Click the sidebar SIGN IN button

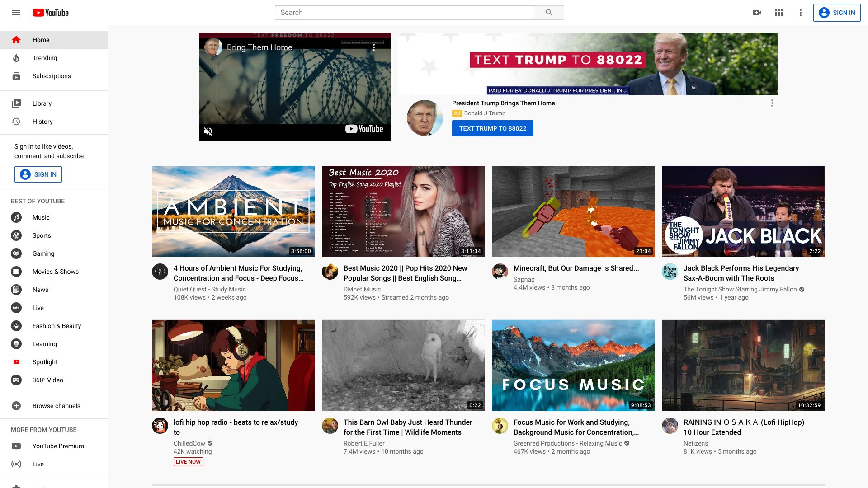click(38, 174)
